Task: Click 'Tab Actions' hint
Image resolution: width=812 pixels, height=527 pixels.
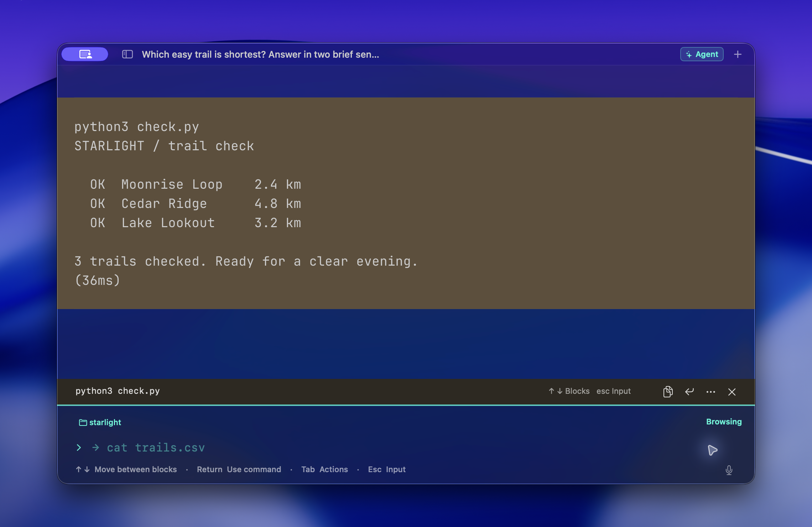Action: pos(324,469)
